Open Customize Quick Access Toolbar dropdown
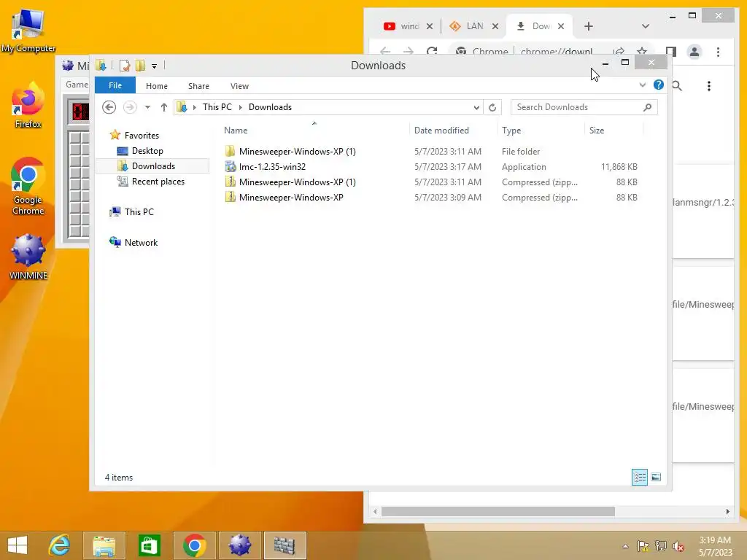 [155, 66]
